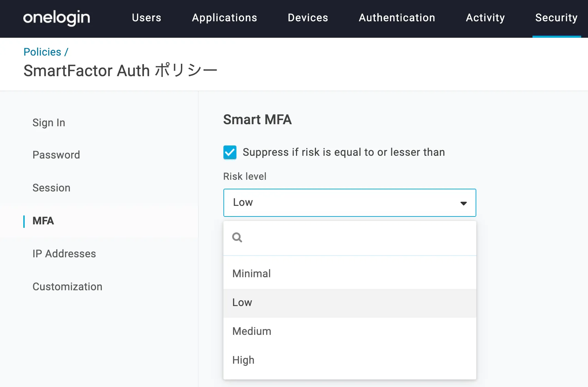Click the search magnifier icon in dropdown
Image resolution: width=588 pixels, height=387 pixels.
pos(237,237)
